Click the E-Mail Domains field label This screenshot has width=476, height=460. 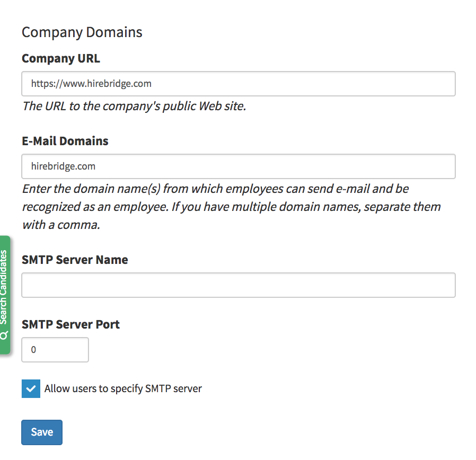click(65, 141)
